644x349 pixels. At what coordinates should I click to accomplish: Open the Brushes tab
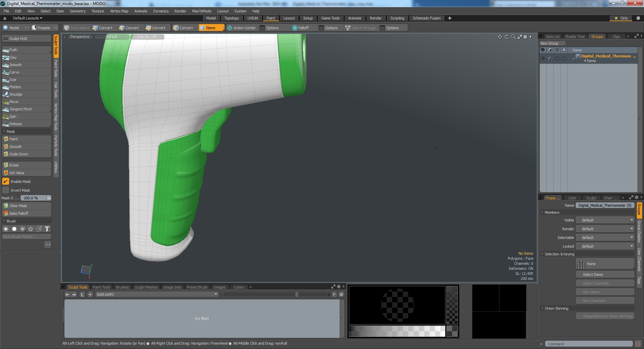point(122,287)
